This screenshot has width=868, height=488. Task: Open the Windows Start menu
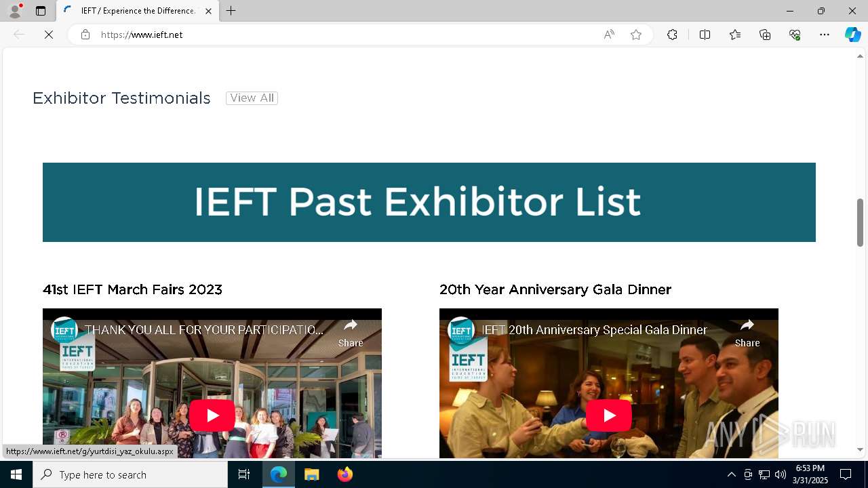[16, 474]
